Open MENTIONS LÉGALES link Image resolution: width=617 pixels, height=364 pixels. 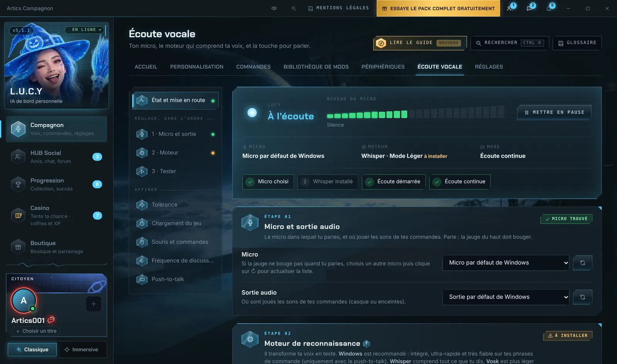[339, 8]
